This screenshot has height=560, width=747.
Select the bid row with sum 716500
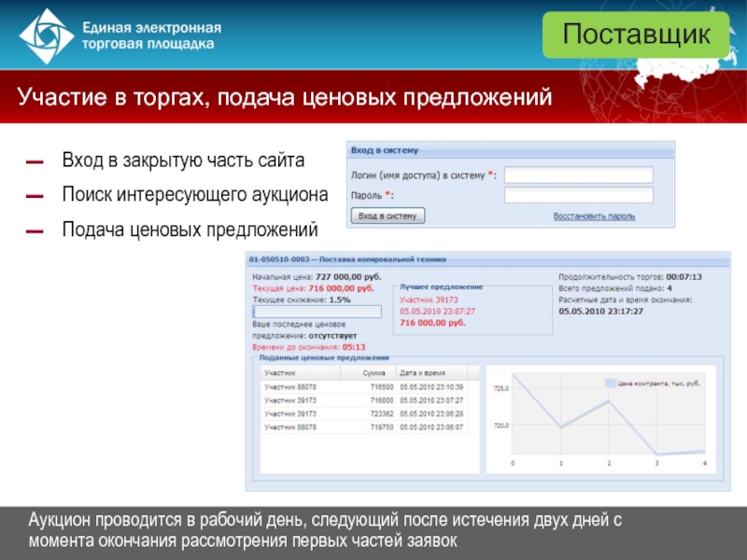point(370,385)
